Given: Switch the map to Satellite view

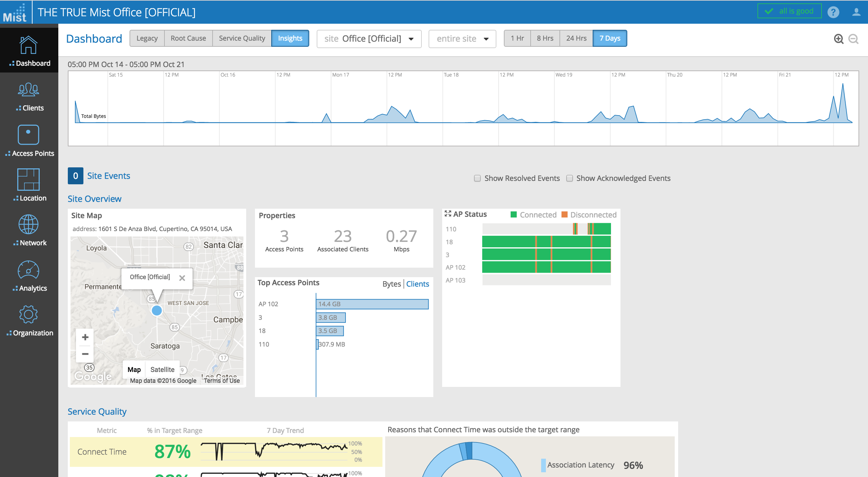Looking at the screenshot, I should (x=162, y=370).
